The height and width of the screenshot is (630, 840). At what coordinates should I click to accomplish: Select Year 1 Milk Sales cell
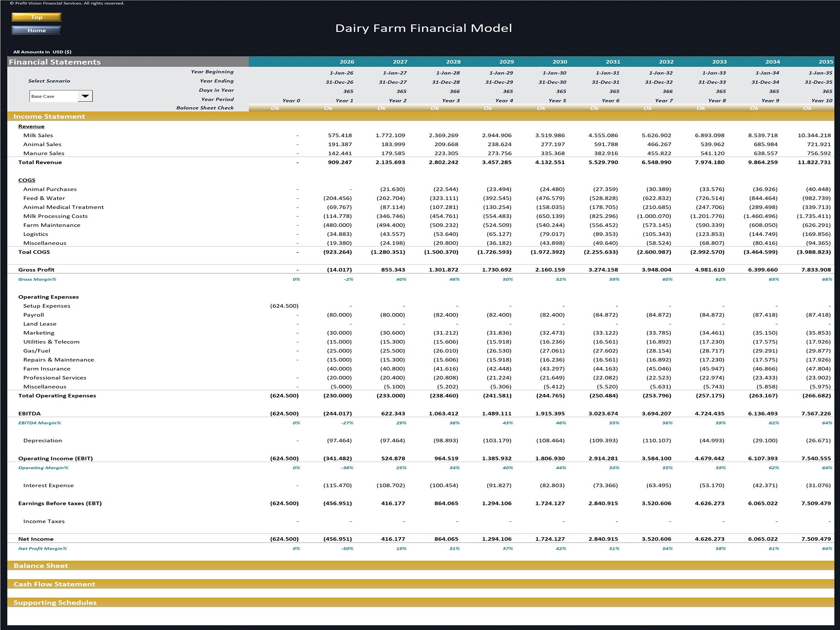click(340, 135)
